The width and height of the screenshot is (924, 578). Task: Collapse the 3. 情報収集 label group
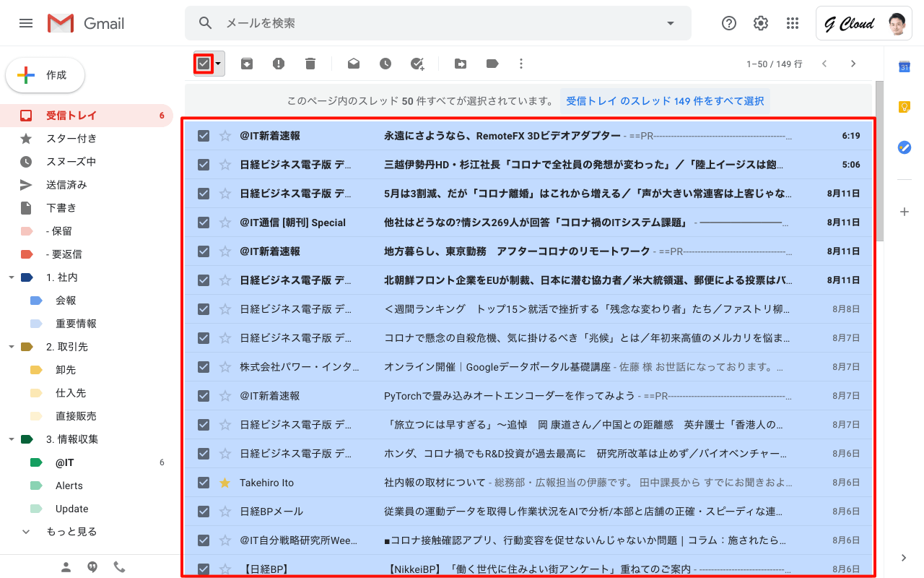[11, 439]
